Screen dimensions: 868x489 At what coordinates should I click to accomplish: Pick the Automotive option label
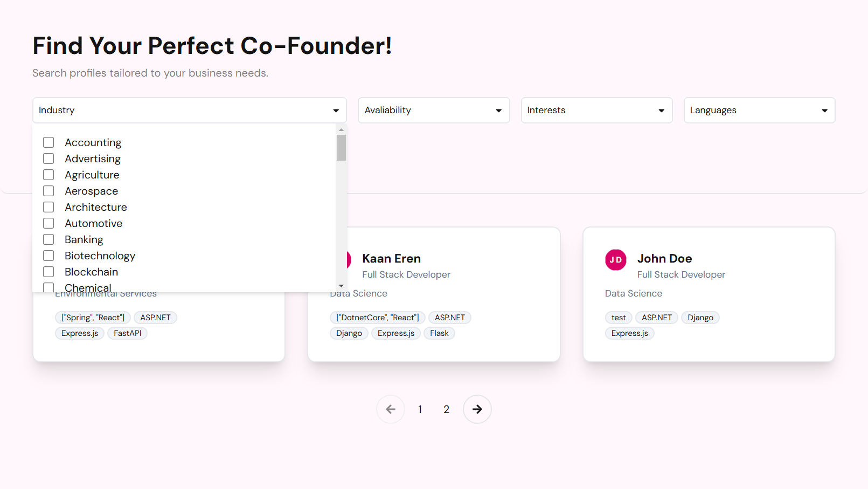tap(94, 223)
